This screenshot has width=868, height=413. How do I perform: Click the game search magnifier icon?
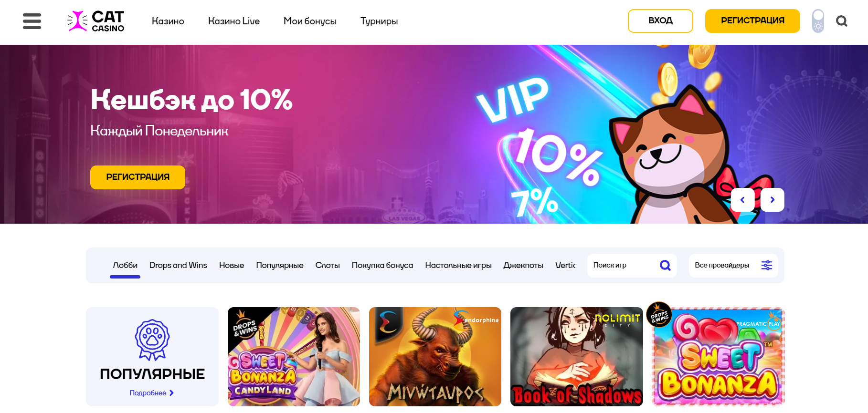pyautogui.click(x=665, y=265)
